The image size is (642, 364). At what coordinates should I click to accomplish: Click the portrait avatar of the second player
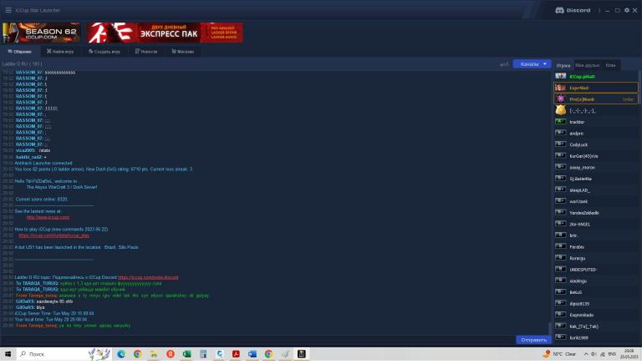561,88
